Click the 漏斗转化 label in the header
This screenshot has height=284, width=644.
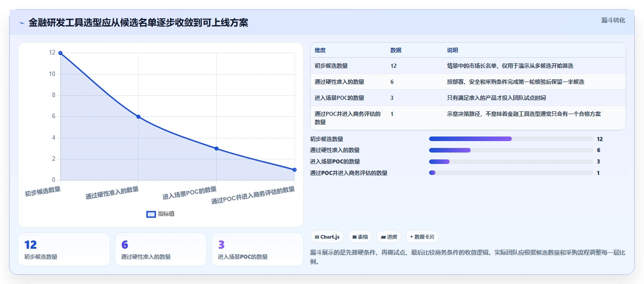point(613,20)
